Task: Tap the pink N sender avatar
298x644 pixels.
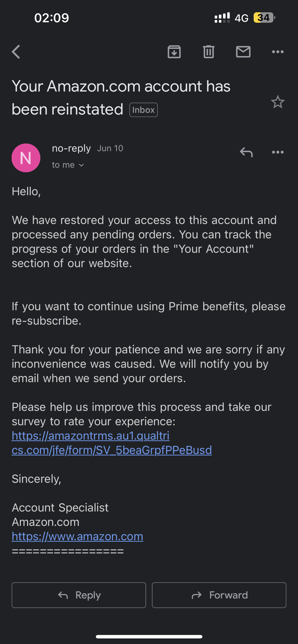Action: coord(26,158)
